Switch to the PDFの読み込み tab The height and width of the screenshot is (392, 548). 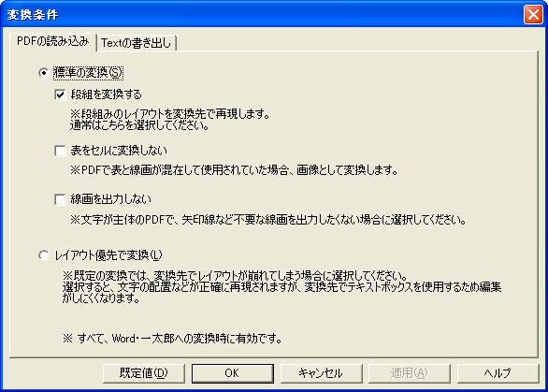(52, 41)
